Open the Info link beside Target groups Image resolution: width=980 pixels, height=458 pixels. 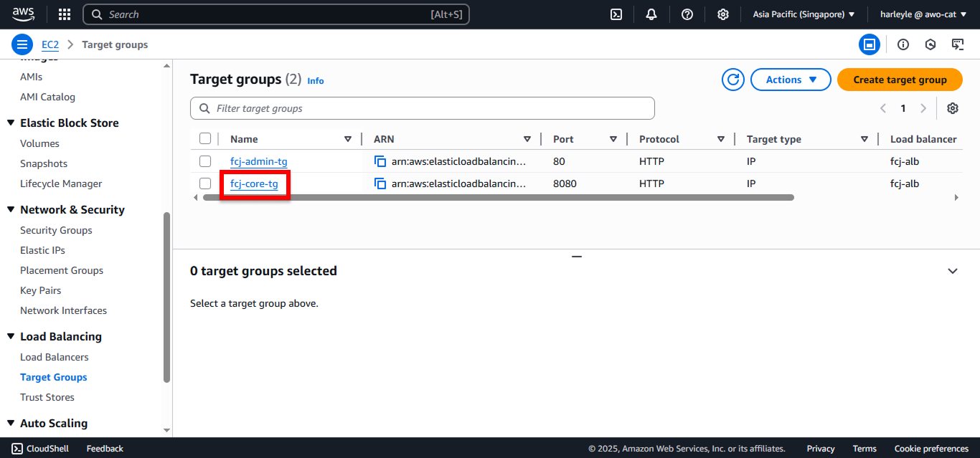[x=316, y=81]
